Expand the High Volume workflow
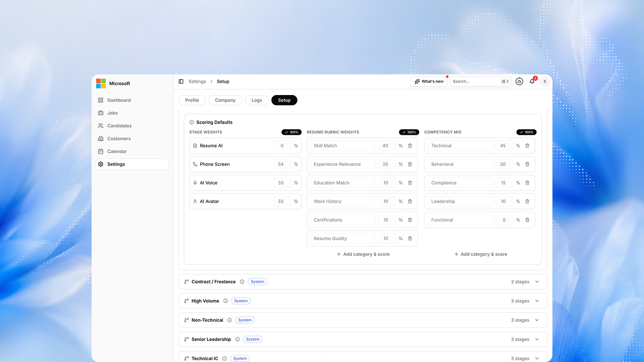 pos(537,301)
